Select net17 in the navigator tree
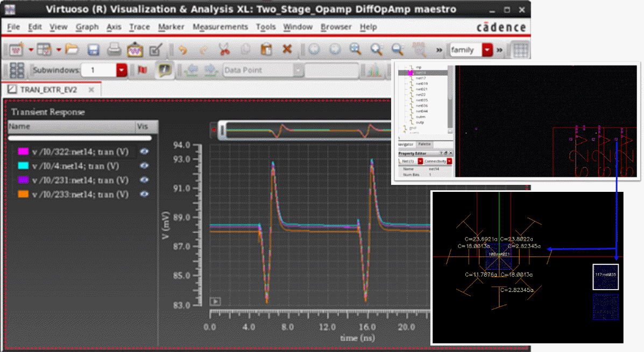This screenshot has height=352, width=644. pos(421,78)
